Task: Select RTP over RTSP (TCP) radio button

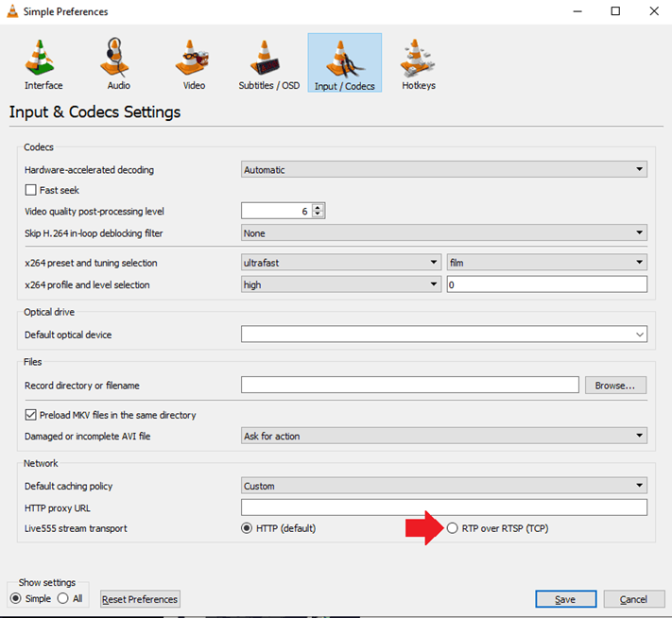Action: [x=453, y=528]
